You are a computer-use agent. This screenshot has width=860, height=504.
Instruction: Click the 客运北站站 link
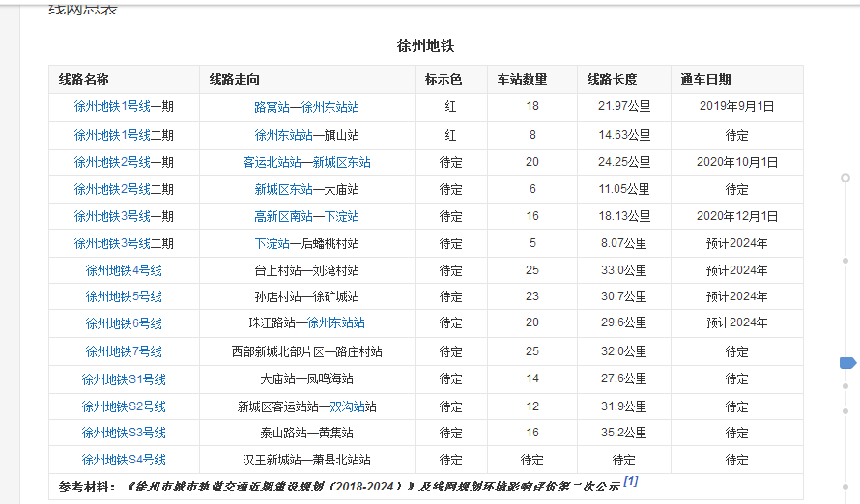tap(272, 163)
